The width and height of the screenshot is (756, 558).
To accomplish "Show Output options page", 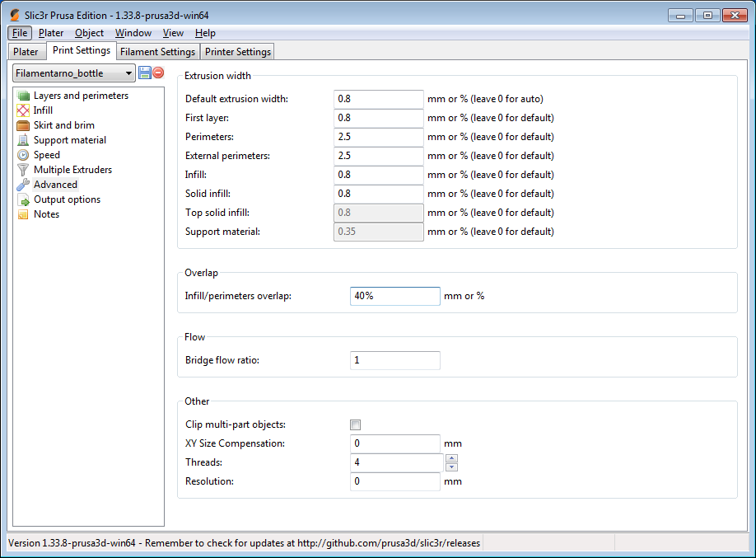I will [x=67, y=199].
